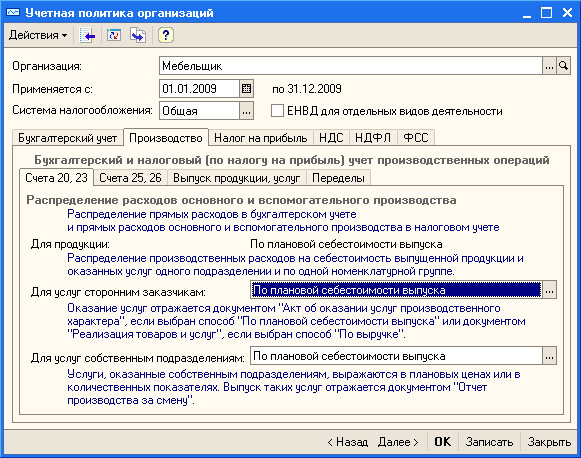The height and width of the screenshot is (458, 581).
Task: Open choice list for услуг сторонним заказчикам
Action: pos(549,290)
